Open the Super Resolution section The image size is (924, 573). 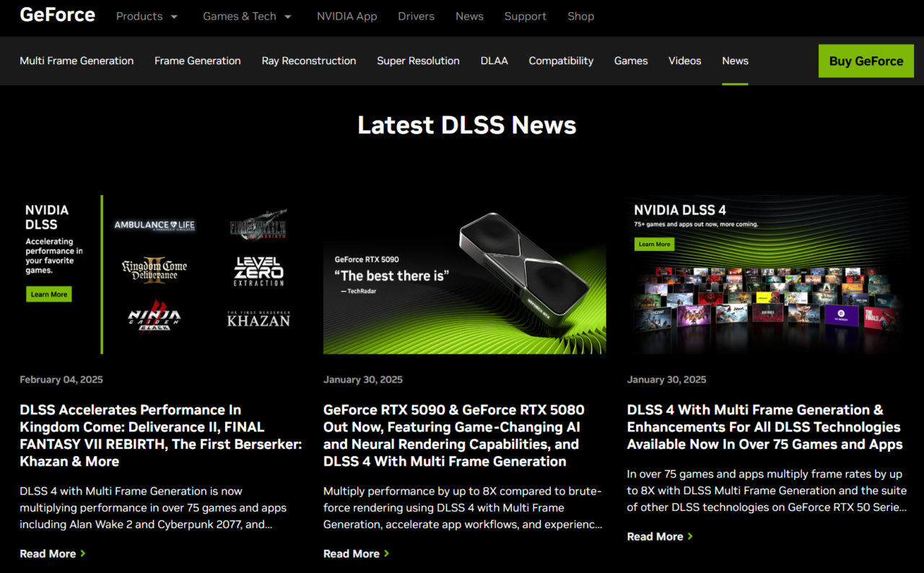pyautogui.click(x=418, y=61)
